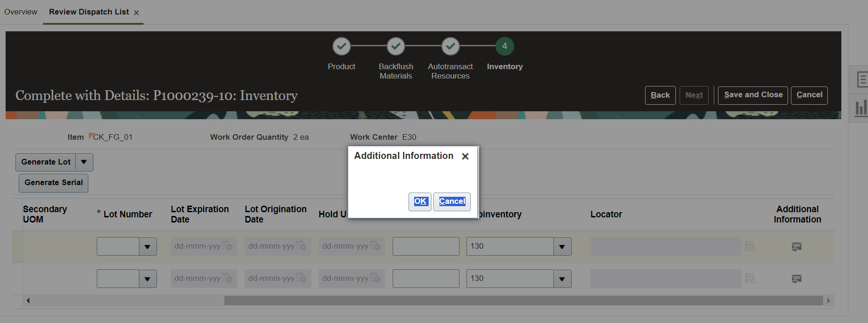Click Additional Information column header

[797, 215]
